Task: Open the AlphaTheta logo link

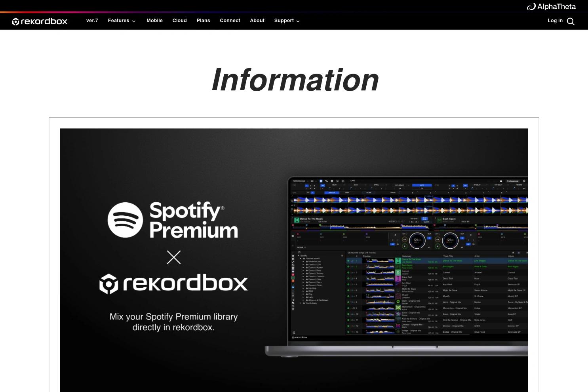Action: 551,6
